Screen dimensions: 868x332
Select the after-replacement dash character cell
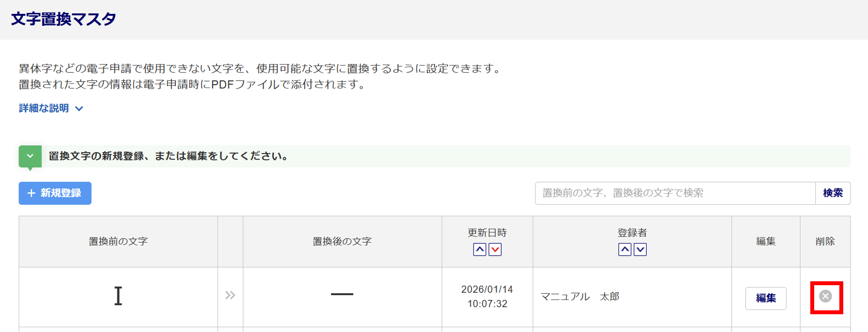(342, 295)
